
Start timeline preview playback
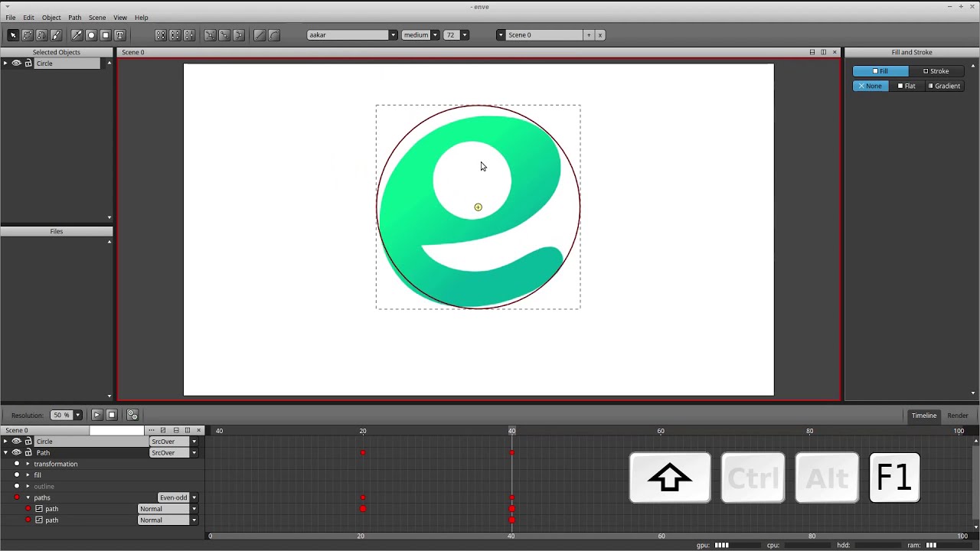tap(96, 415)
